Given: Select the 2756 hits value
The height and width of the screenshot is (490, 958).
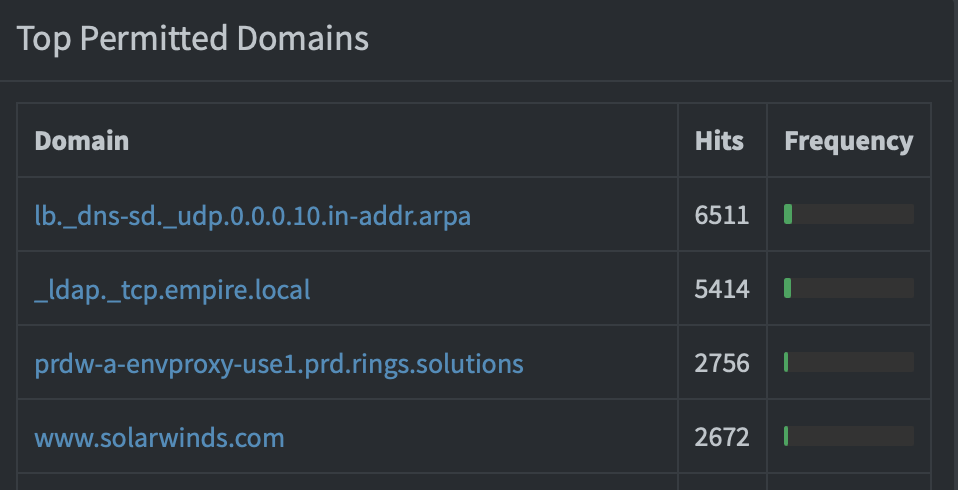Looking at the screenshot, I should coord(722,363).
